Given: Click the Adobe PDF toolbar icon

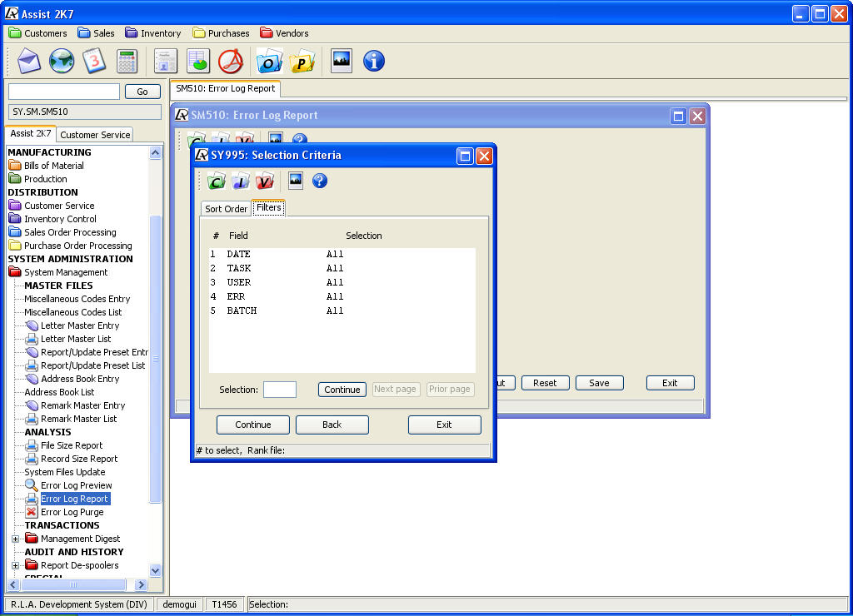Looking at the screenshot, I should (x=231, y=61).
